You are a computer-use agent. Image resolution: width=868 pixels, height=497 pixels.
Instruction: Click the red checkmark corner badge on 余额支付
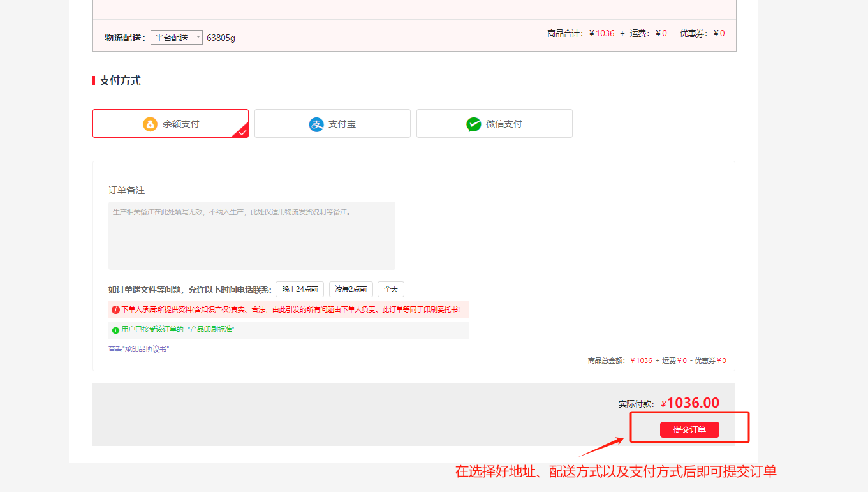click(241, 131)
